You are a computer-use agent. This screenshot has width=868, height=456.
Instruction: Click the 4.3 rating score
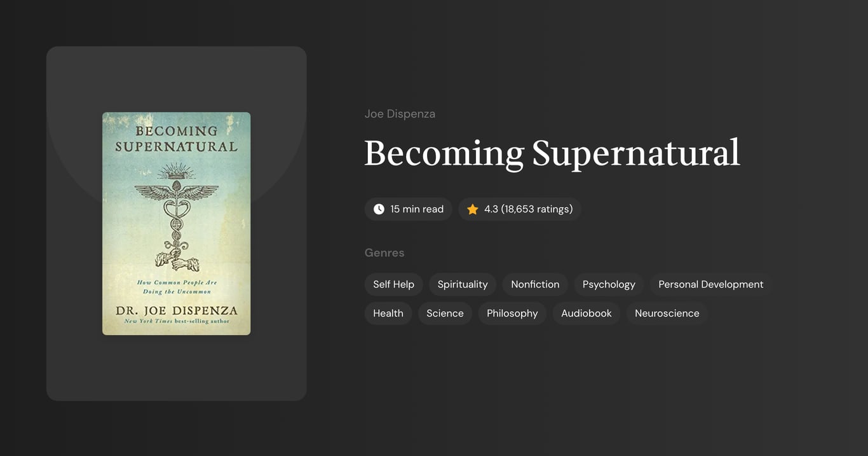(491, 209)
